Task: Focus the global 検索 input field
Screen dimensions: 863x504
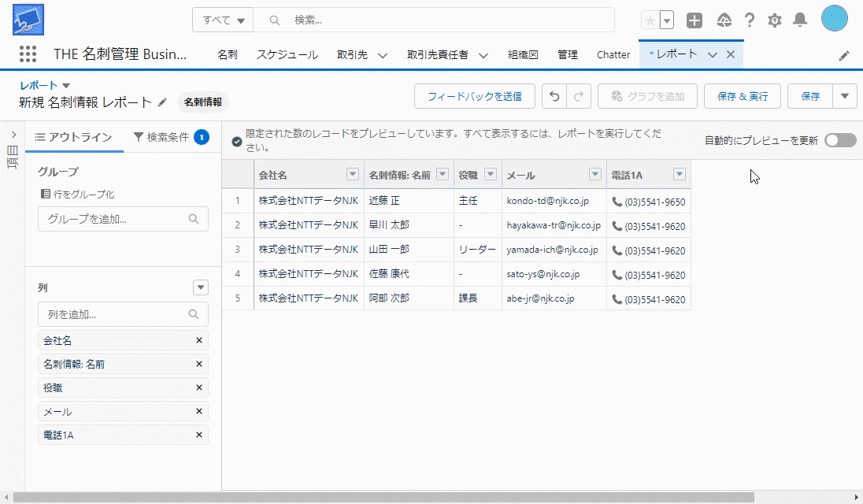Action: (435, 20)
